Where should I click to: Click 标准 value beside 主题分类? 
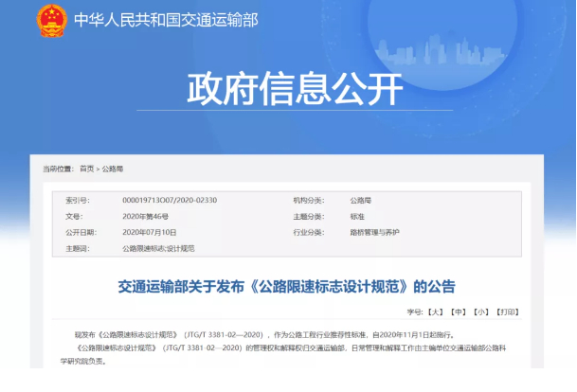pos(357,216)
